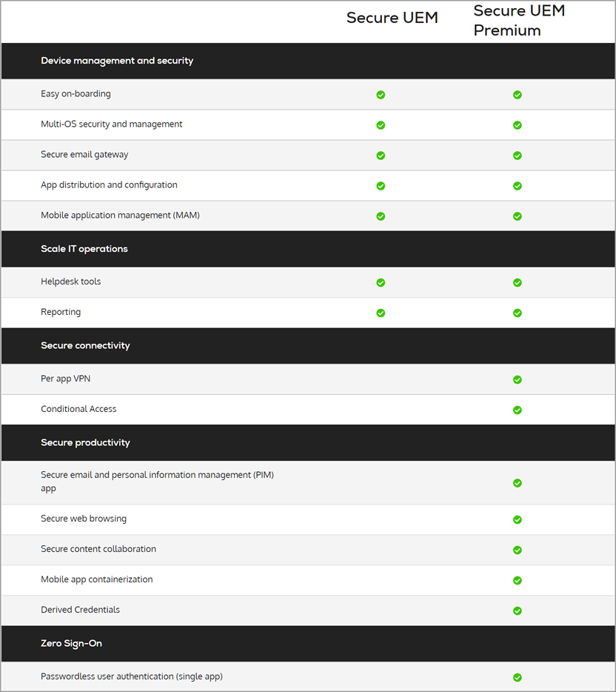Viewport: 616px width, 692px height.
Task: Click the Scale IT operations section header
Action: point(84,249)
